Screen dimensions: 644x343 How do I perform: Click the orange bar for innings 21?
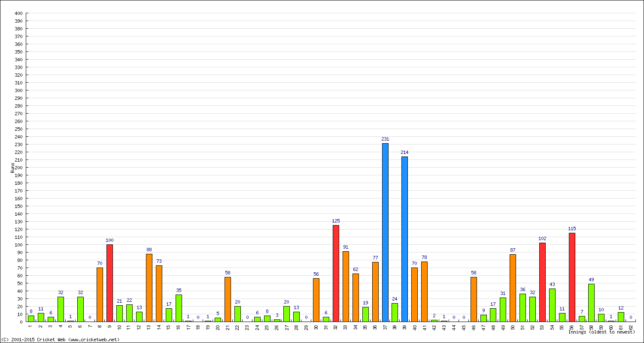point(228,299)
